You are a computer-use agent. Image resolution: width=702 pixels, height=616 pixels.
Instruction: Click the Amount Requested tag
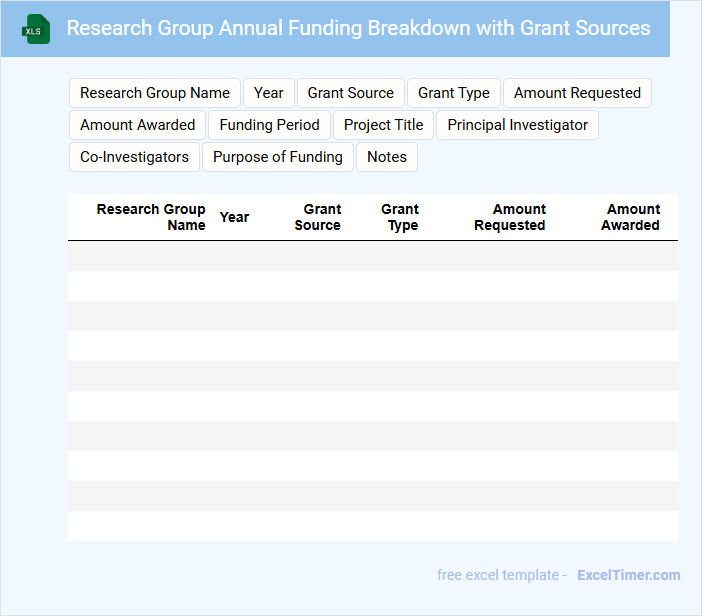point(577,93)
